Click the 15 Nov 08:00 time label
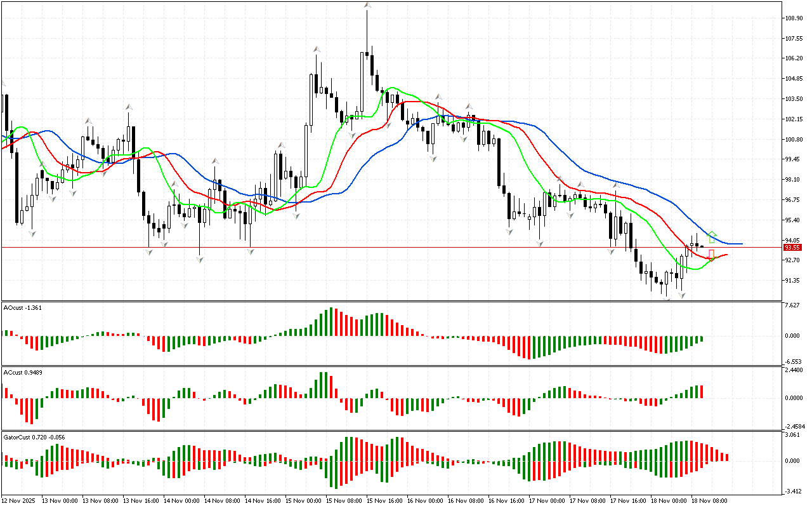812x508 pixels. pyautogui.click(x=343, y=501)
